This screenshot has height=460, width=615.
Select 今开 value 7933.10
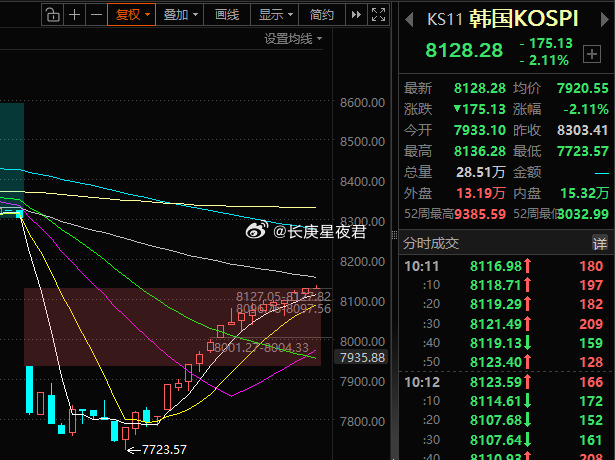pos(480,130)
